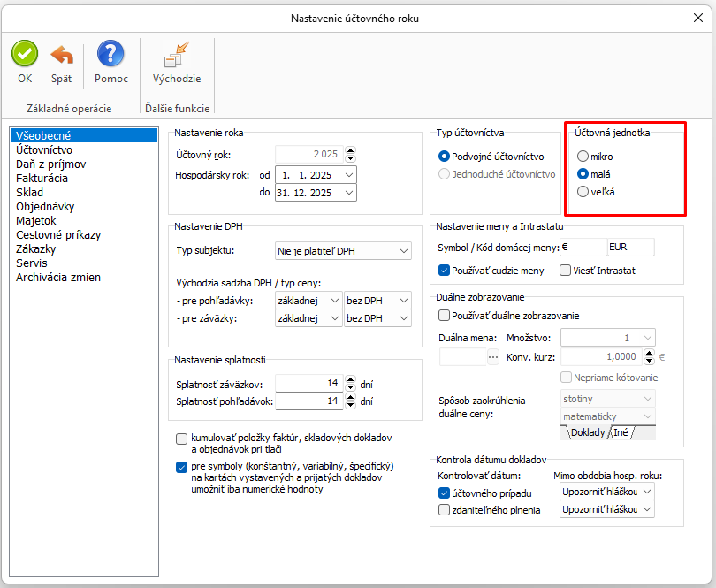Increase Účtovný rok with the up arrow
The width and height of the screenshot is (716, 588).
pyautogui.click(x=350, y=150)
